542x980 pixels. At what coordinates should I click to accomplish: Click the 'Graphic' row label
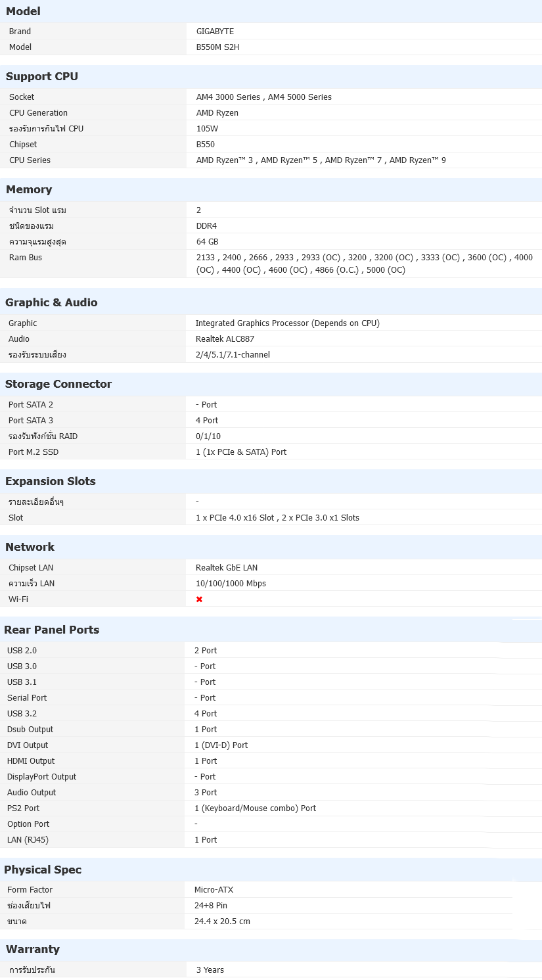click(23, 323)
